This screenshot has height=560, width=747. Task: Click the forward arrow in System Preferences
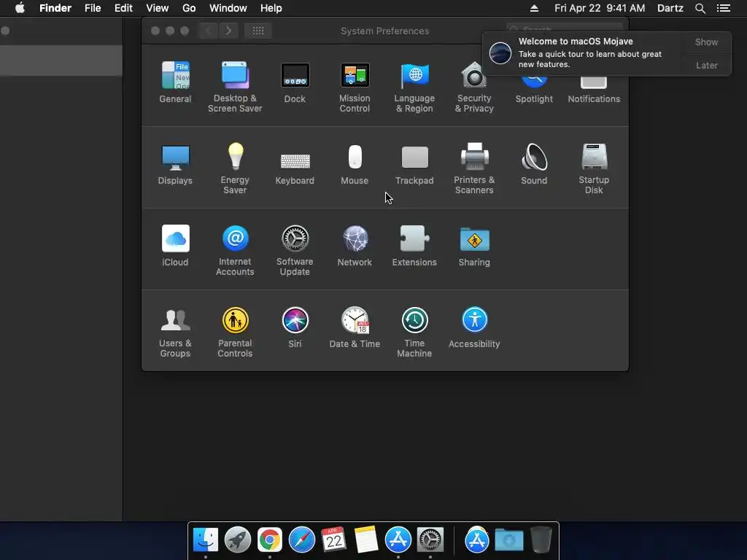click(228, 31)
